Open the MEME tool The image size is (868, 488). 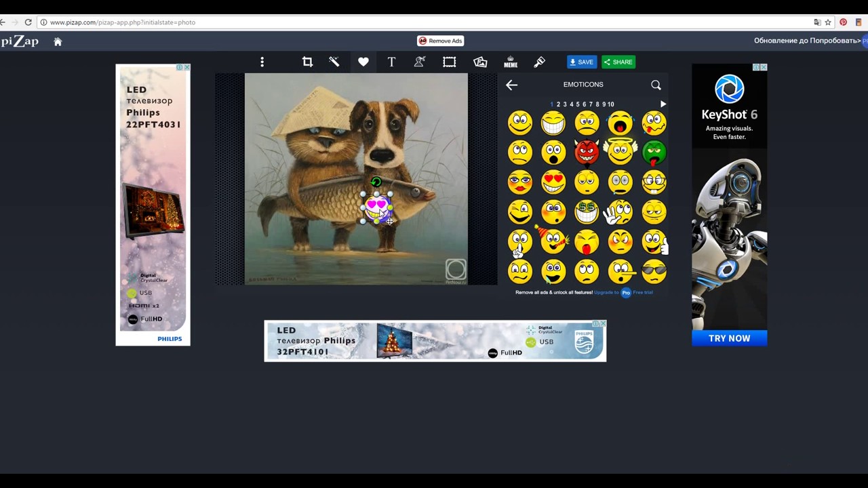511,62
